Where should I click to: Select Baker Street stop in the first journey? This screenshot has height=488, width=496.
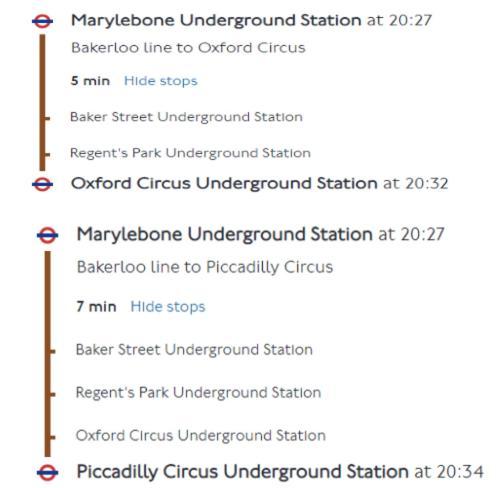(186, 117)
